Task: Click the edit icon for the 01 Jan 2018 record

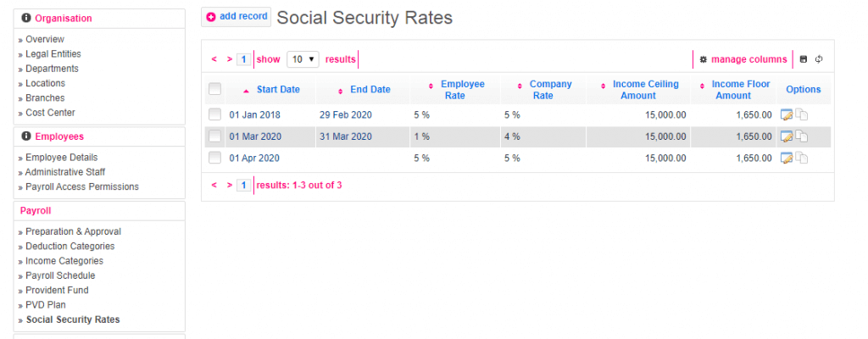Action: click(785, 114)
